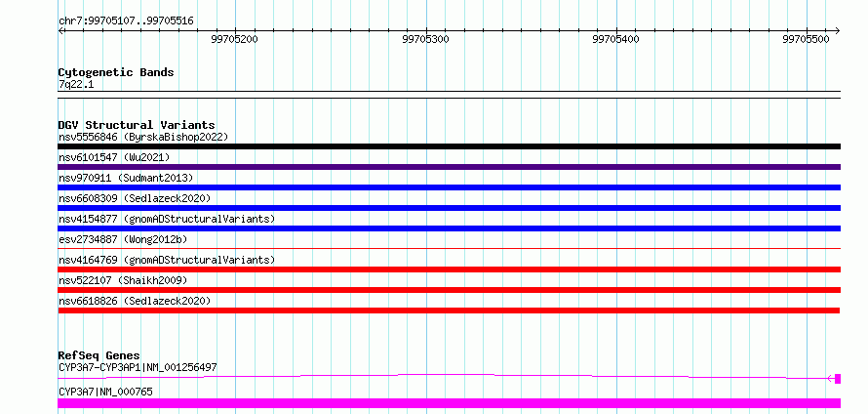Screen dimensions: 868x414
Task: Select the red bar under nsv522107
Action: pyautogui.click(x=449, y=290)
